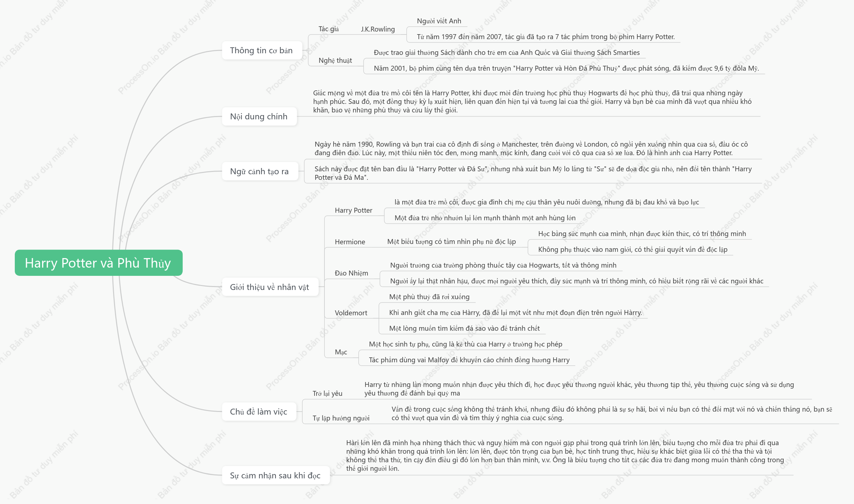Click the Mạc character node
The height and width of the screenshot is (504, 854).
(x=341, y=352)
